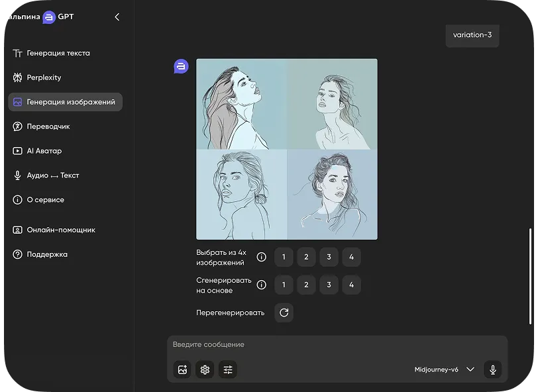The height and width of the screenshot is (392, 538).
Task: Go to Perplexity in the sidebar
Action: 44,77
